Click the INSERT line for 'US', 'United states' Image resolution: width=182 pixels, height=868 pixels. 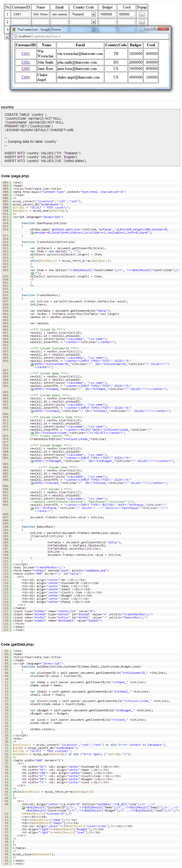pos(46,161)
